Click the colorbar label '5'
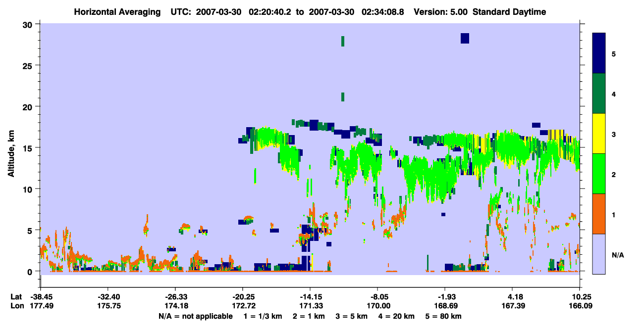This screenshot has width=644, height=330. pyautogui.click(x=613, y=53)
